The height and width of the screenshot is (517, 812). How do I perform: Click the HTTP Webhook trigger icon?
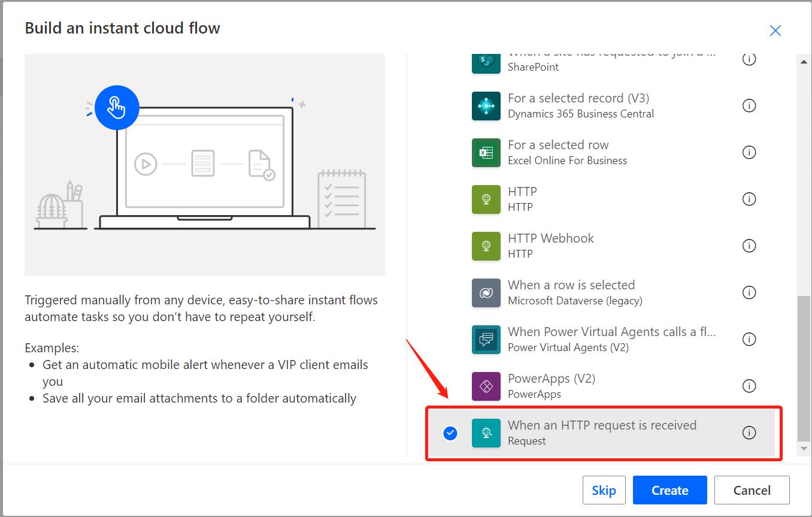point(486,246)
